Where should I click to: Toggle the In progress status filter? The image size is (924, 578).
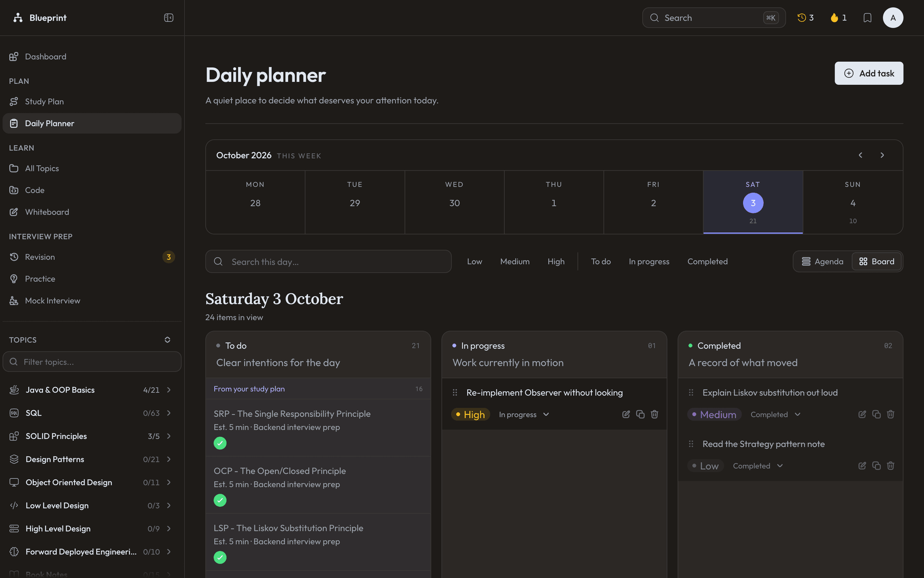649,262
